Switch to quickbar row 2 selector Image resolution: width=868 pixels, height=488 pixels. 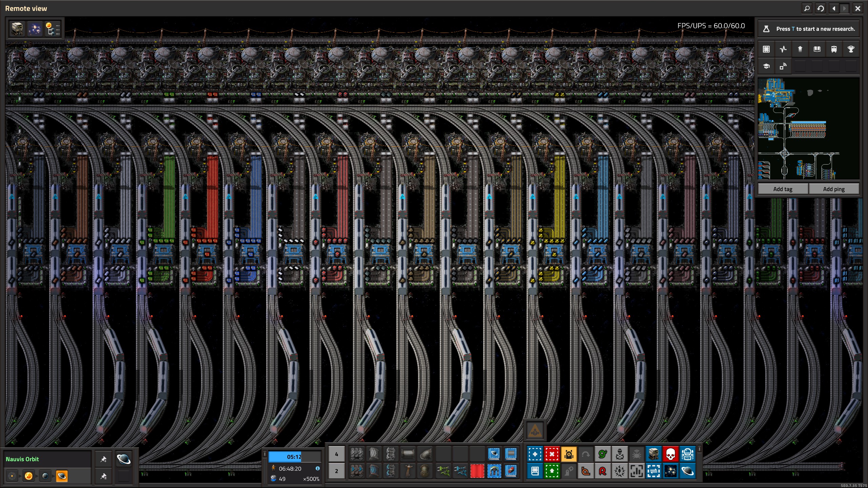pyautogui.click(x=336, y=471)
